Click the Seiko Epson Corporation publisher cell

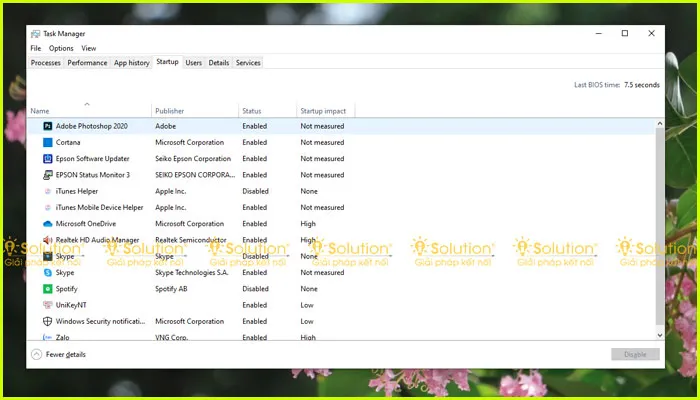[193, 158]
